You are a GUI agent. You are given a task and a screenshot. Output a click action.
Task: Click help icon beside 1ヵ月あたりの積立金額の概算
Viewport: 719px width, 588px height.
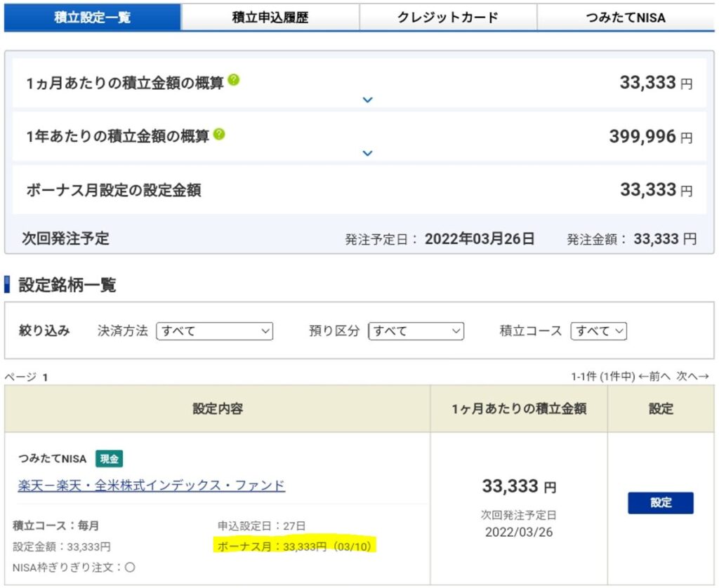[x=233, y=80]
